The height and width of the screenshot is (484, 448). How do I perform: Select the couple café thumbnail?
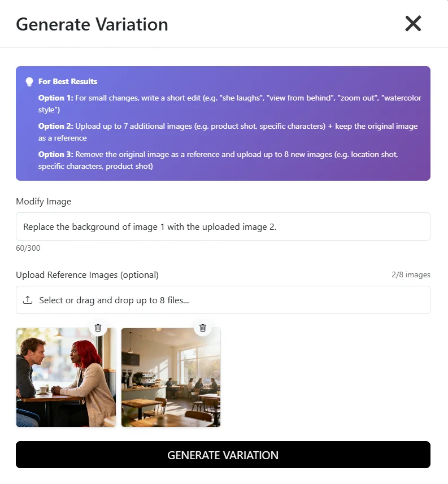pos(66,377)
